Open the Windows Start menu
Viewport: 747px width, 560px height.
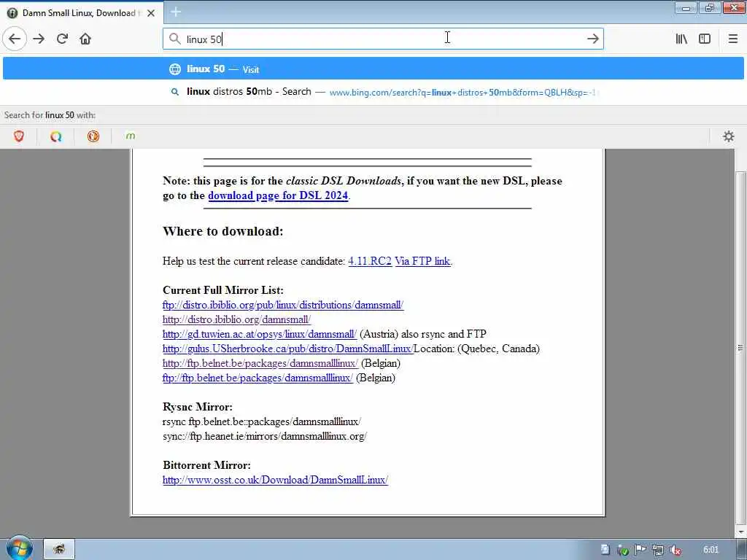[x=19, y=548]
